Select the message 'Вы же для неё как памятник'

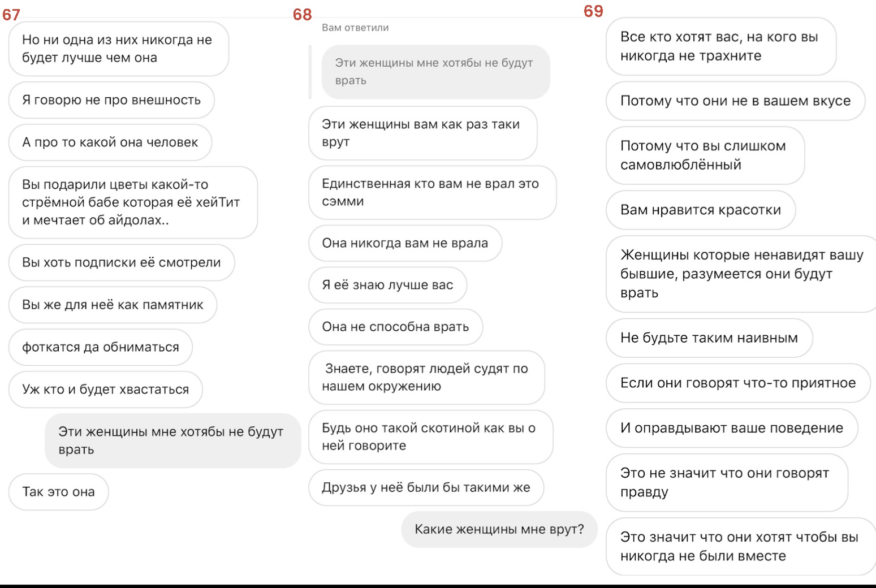pyautogui.click(x=113, y=305)
